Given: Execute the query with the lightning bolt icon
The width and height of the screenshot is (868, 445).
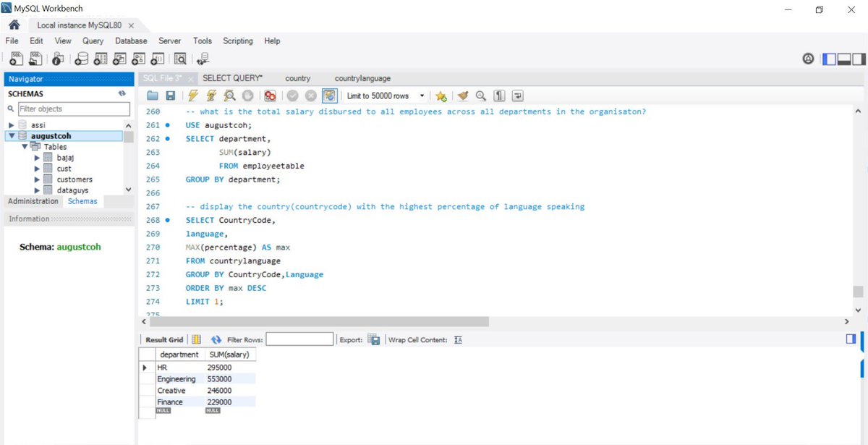Looking at the screenshot, I should (192, 96).
